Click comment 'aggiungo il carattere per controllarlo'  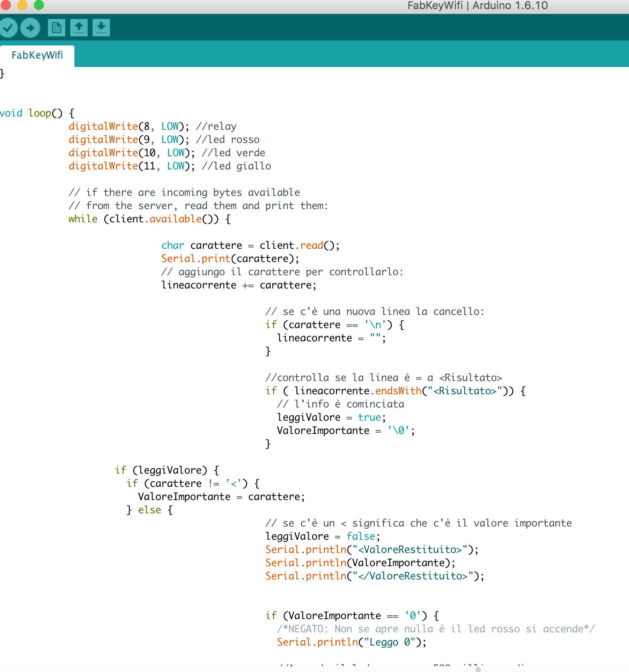pyautogui.click(x=282, y=272)
